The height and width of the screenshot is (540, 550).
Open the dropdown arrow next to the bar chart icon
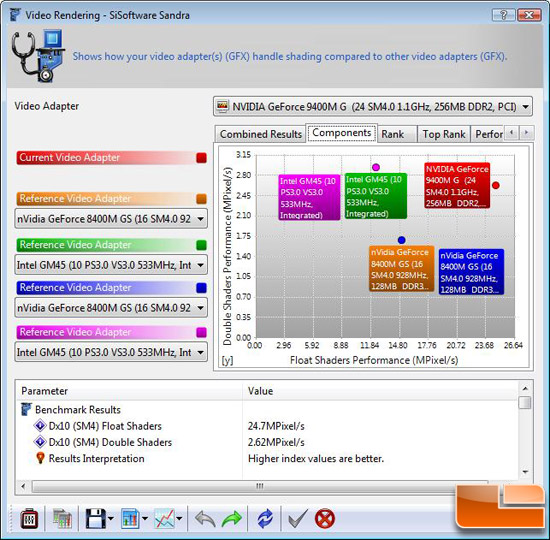coord(145,518)
